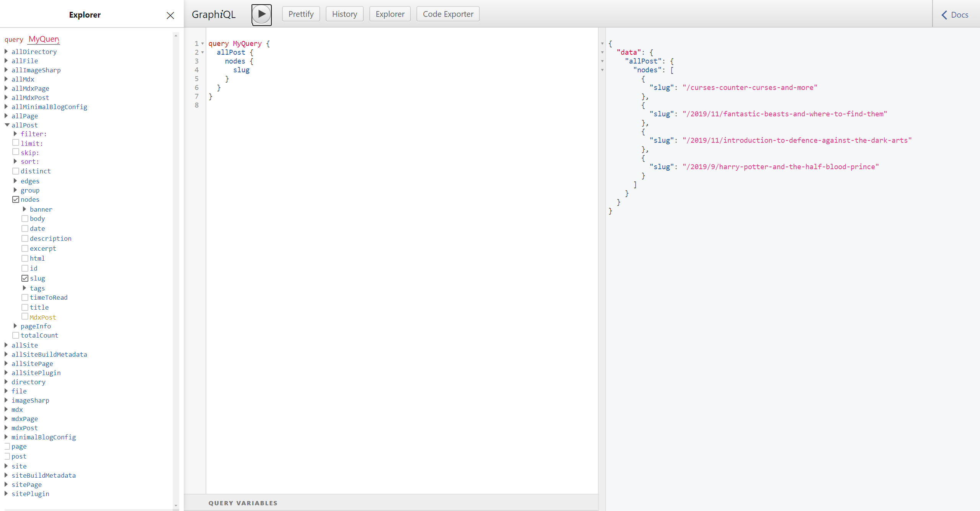This screenshot has width=980, height=511.
Task: Collapse line 1 using the editor fold arrow
Action: tap(203, 43)
